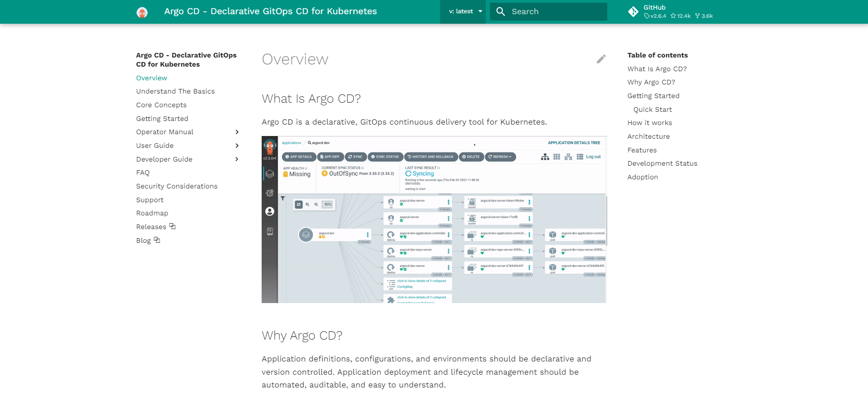
Task: Open the Releases link
Action: (x=151, y=227)
